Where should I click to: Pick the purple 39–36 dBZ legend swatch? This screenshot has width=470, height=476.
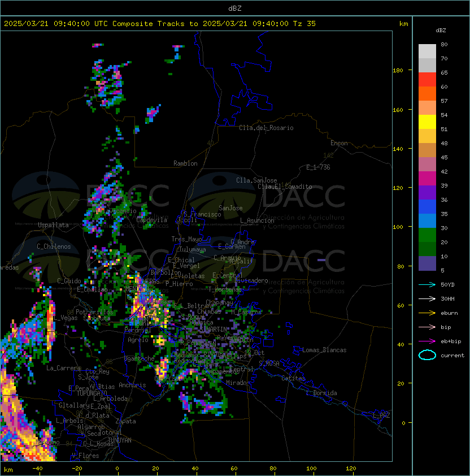click(x=427, y=193)
